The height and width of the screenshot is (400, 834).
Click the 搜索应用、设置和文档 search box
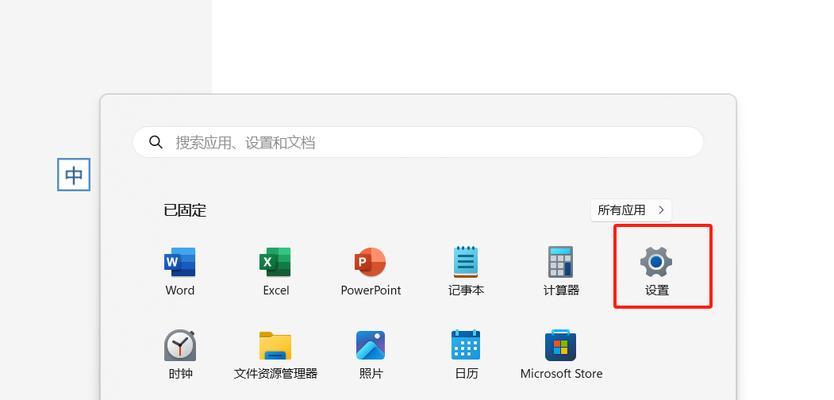(418, 142)
